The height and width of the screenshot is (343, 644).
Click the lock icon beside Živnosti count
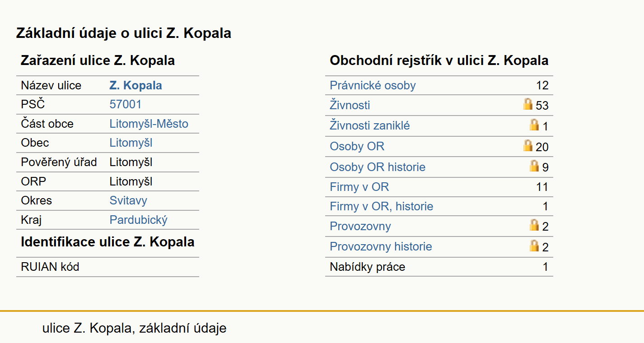(528, 104)
